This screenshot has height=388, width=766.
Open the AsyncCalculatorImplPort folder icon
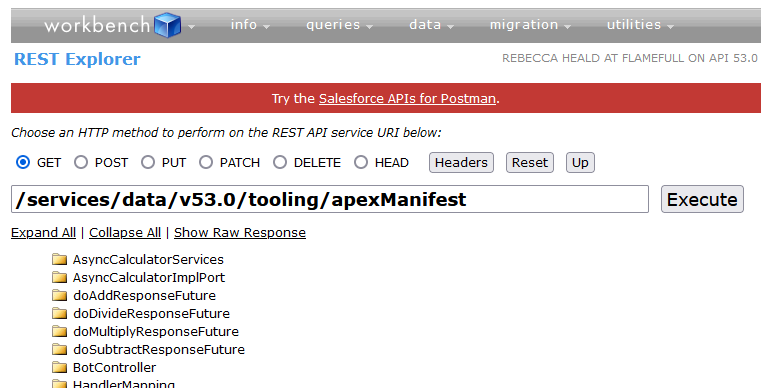point(59,277)
